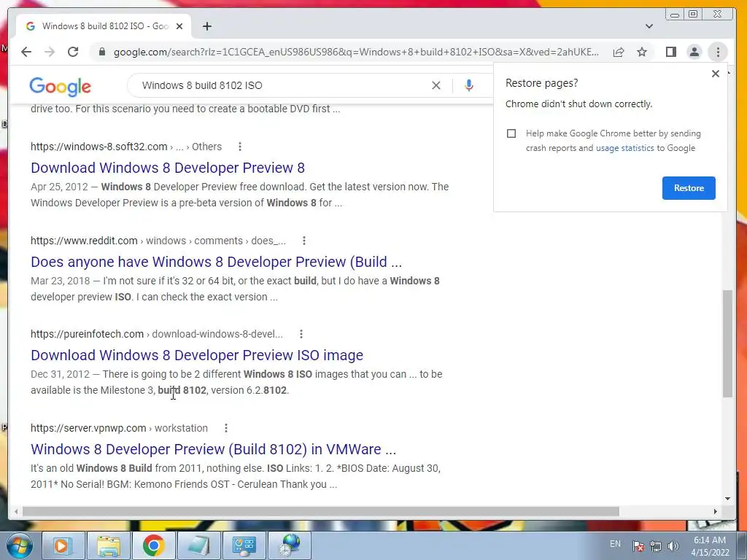This screenshot has width=747, height=560.
Task: Switch to Chrome in the taskbar
Action: pos(153,545)
